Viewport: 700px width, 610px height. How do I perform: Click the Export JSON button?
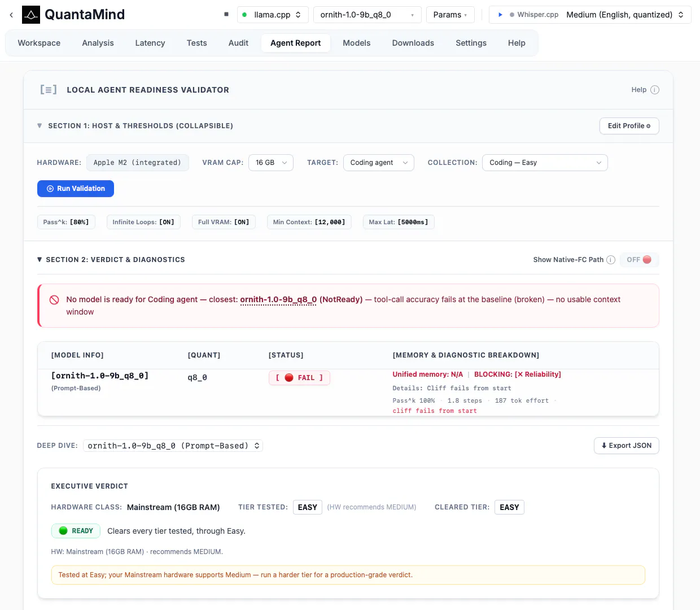pyautogui.click(x=626, y=446)
